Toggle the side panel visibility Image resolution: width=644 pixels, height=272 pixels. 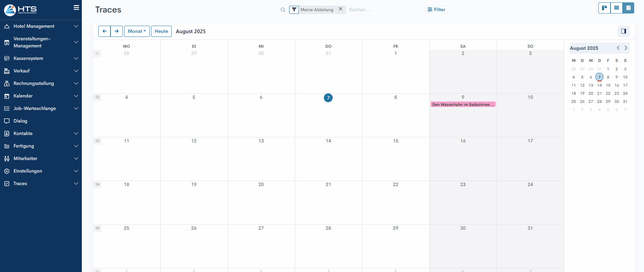[623, 31]
